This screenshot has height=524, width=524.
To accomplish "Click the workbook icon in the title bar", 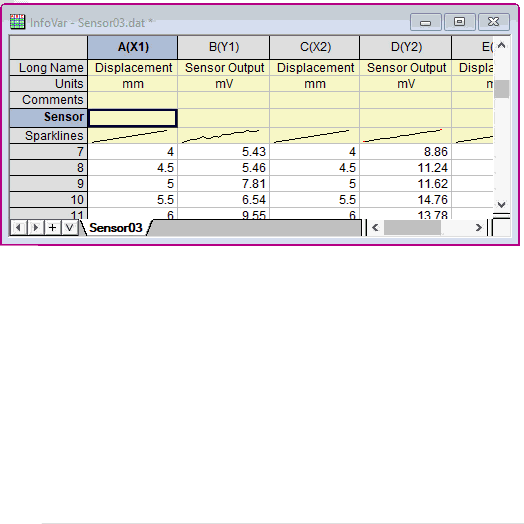I will tap(17, 22).
